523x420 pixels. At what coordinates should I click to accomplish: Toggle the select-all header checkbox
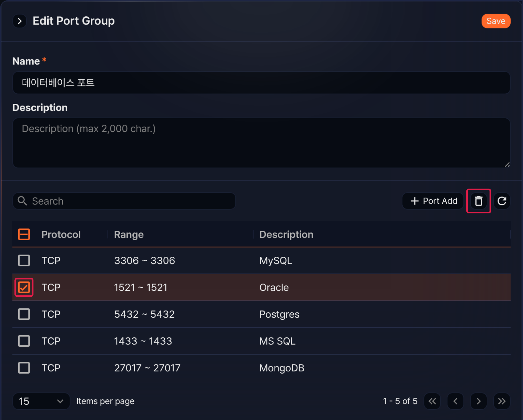click(x=24, y=234)
